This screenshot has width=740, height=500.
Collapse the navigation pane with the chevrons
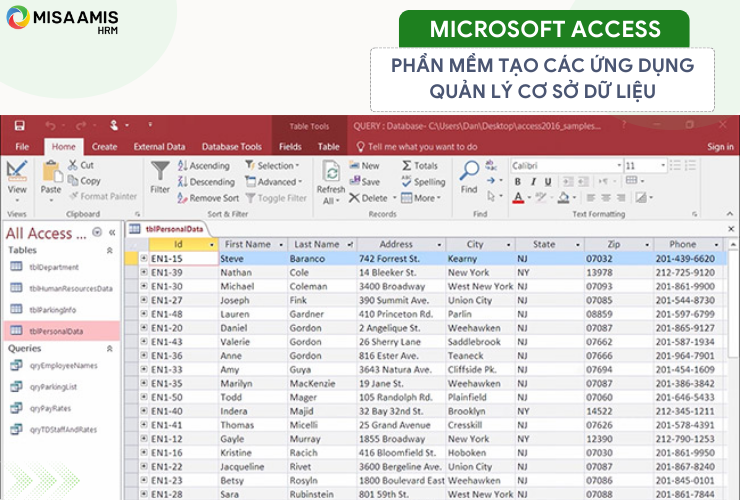click(112, 232)
